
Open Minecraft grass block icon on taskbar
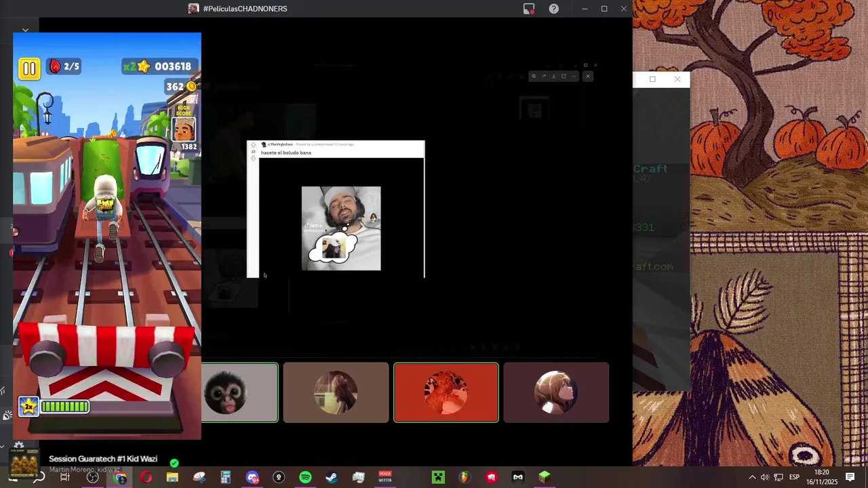[x=545, y=478]
